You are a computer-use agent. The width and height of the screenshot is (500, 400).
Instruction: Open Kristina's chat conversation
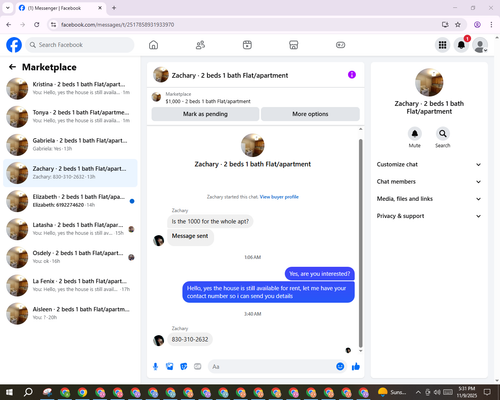pos(70,89)
